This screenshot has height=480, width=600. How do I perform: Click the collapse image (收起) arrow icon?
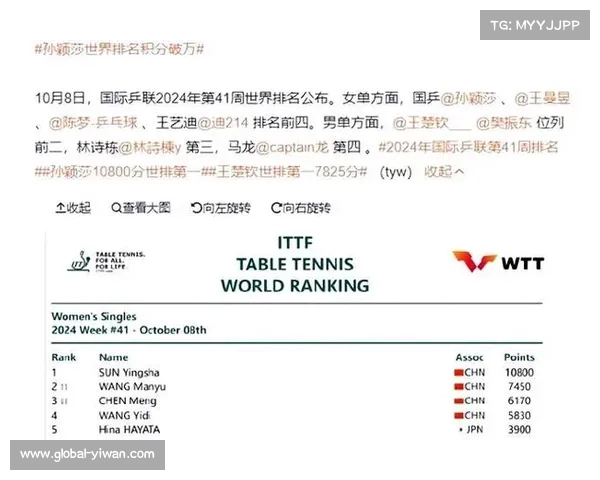[59, 208]
